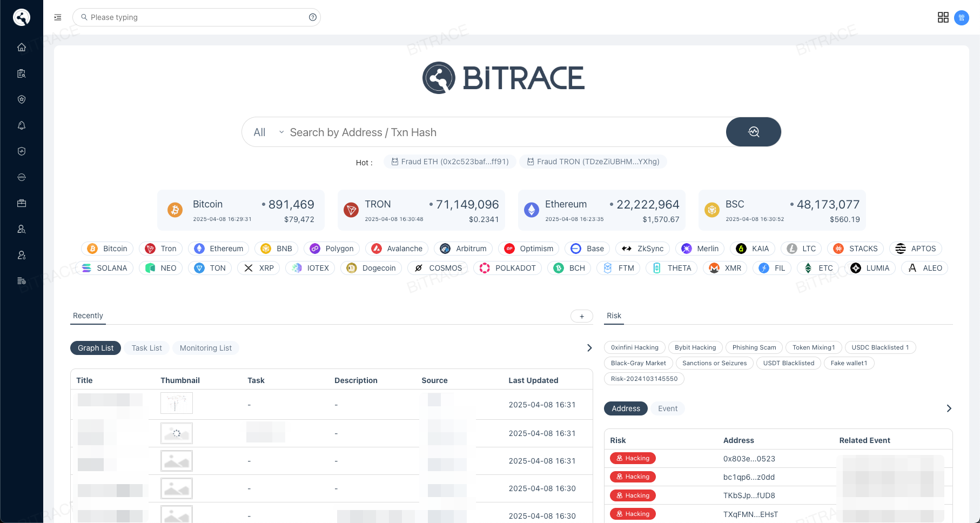The width and height of the screenshot is (980, 523).
Task: Click the document search sidebar icon
Action: 22,73
